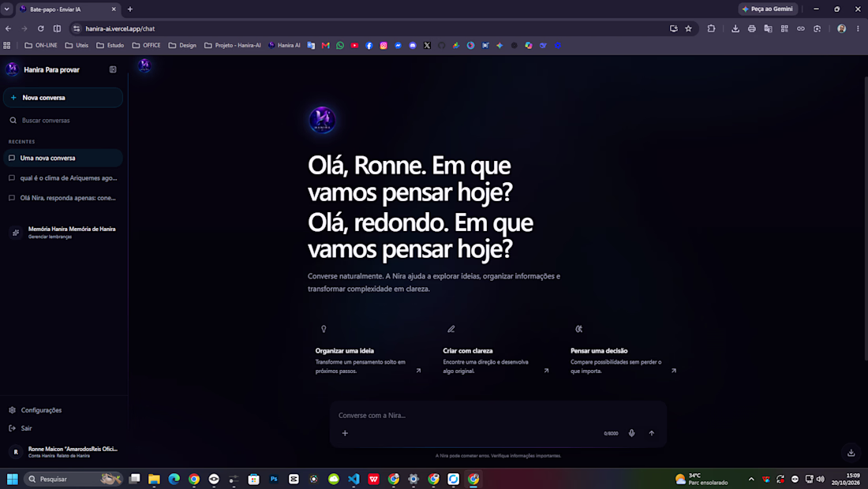Reload the page
The width and height of the screenshot is (868, 489).
tap(40, 28)
